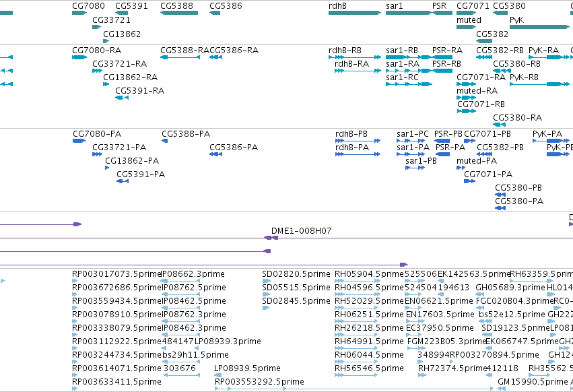Viewport: 573px width, 392px height.
Task: Select the CG5388-PA protein
Action: (164, 141)
